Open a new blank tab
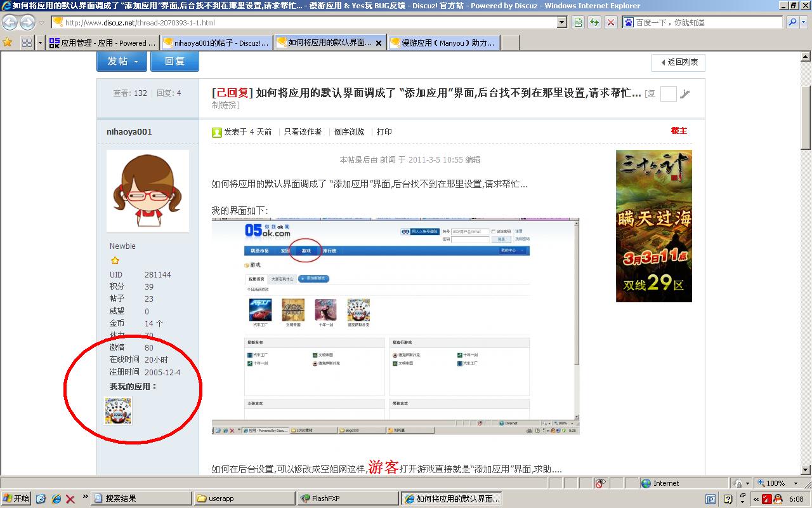Viewport: 812px width, 508px height. pyautogui.click(x=511, y=43)
